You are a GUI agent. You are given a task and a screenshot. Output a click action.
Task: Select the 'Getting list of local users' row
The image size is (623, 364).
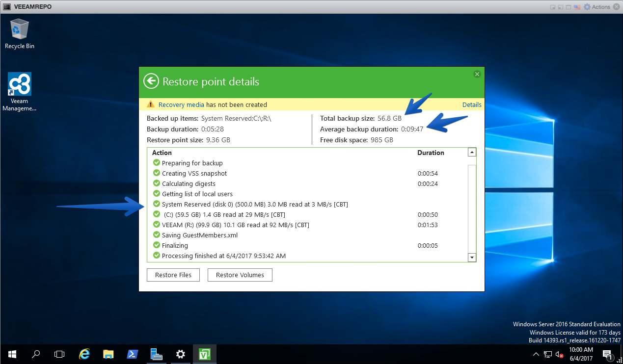point(307,194)
